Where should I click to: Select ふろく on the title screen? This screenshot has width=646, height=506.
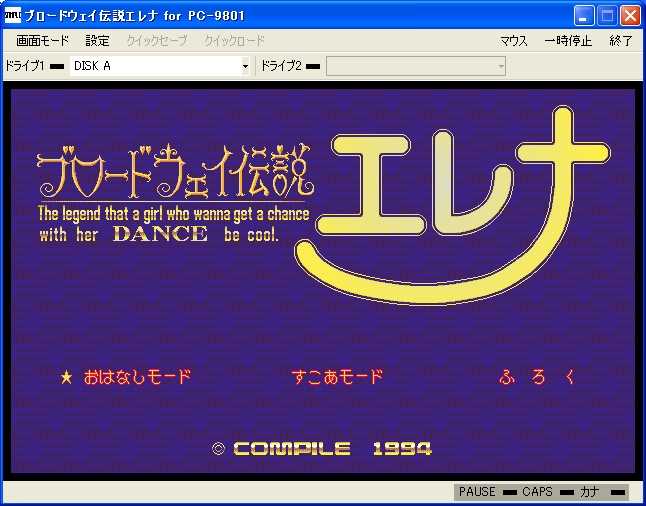tap(536, 377)
